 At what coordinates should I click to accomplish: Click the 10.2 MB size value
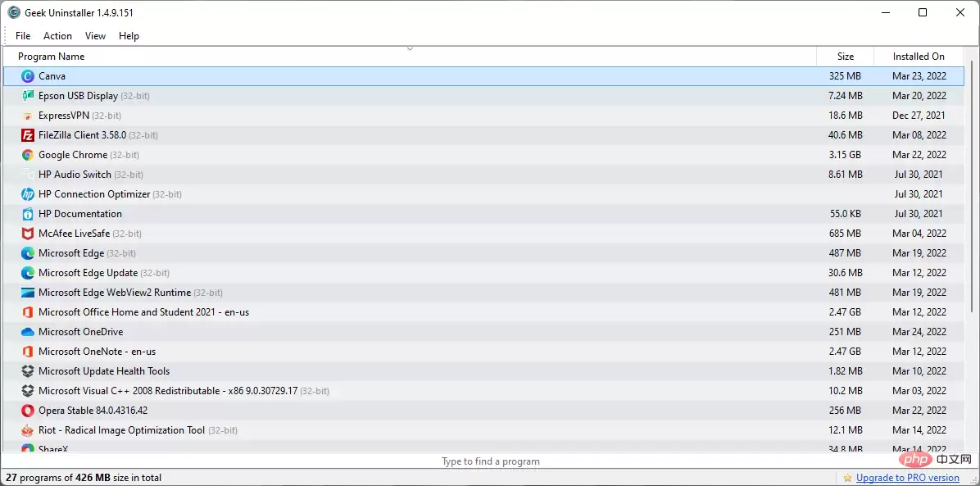(845, 391)
